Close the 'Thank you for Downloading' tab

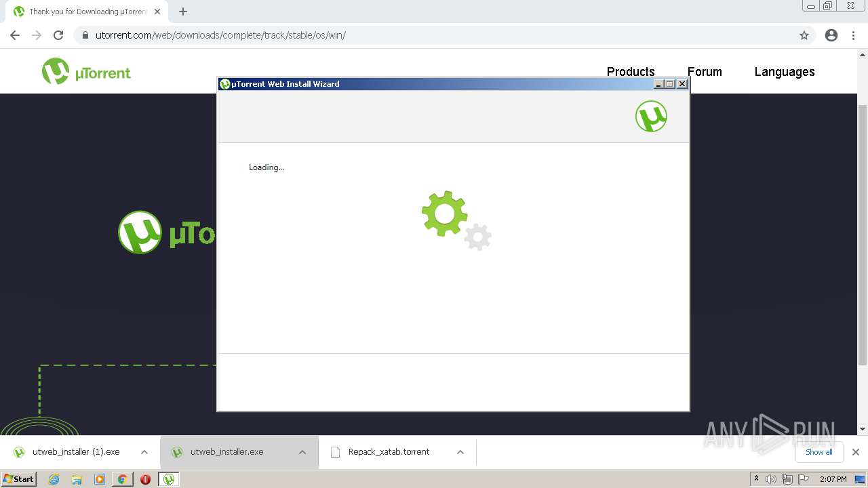[157, 12]
